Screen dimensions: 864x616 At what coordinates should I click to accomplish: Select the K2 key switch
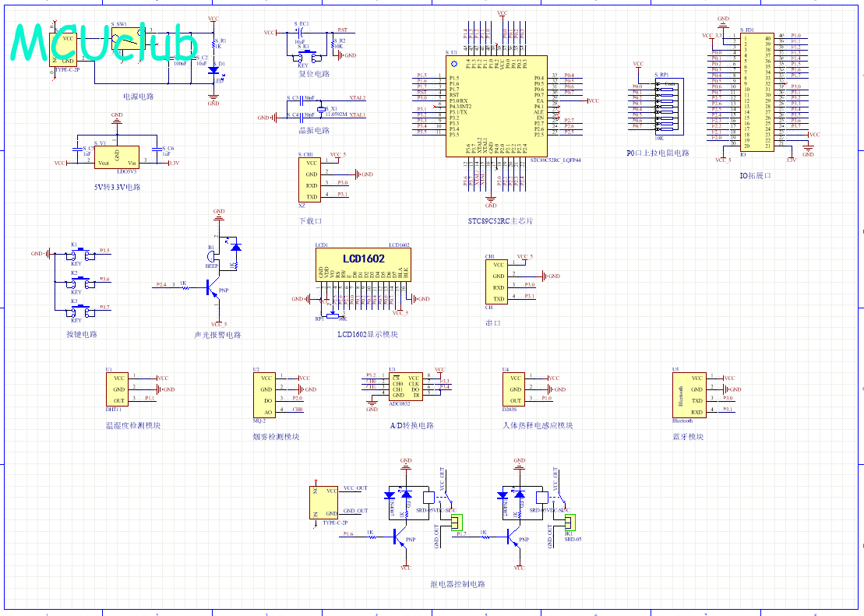(x=81, y=283)
